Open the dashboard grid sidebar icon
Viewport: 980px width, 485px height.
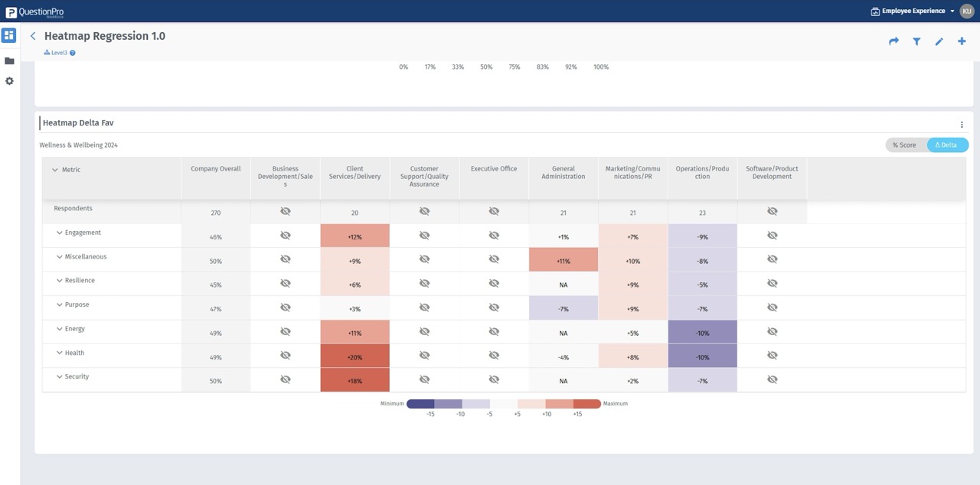[9, 35]
